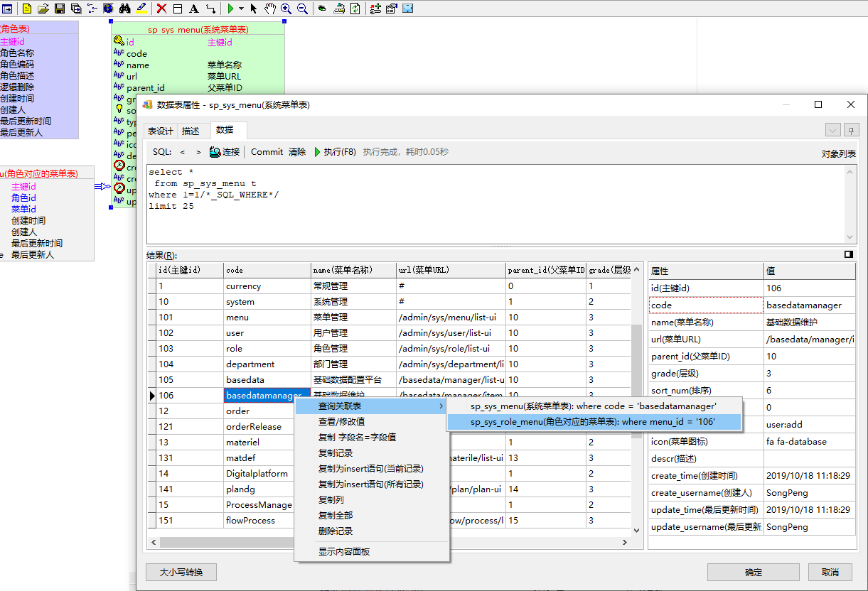Click the 大小写转换 button
This screenshot has width=868, height=591.
pyautogui.click(x=181, y=572)
